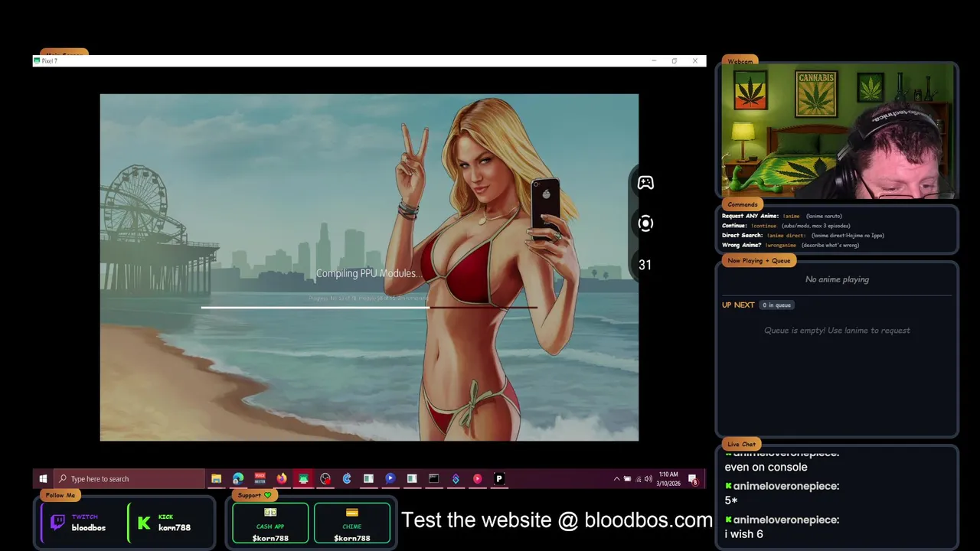Click the Follow Me label
The image size is (980, 551).
coord(60,495)
